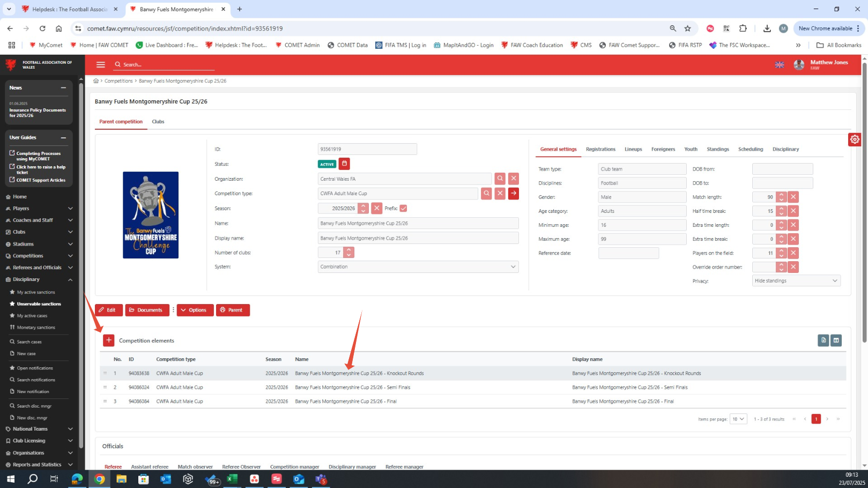The width and height of the screenshot is (868, 488).
Task: Open the Standings settings tab
Action: pos(718,149)
